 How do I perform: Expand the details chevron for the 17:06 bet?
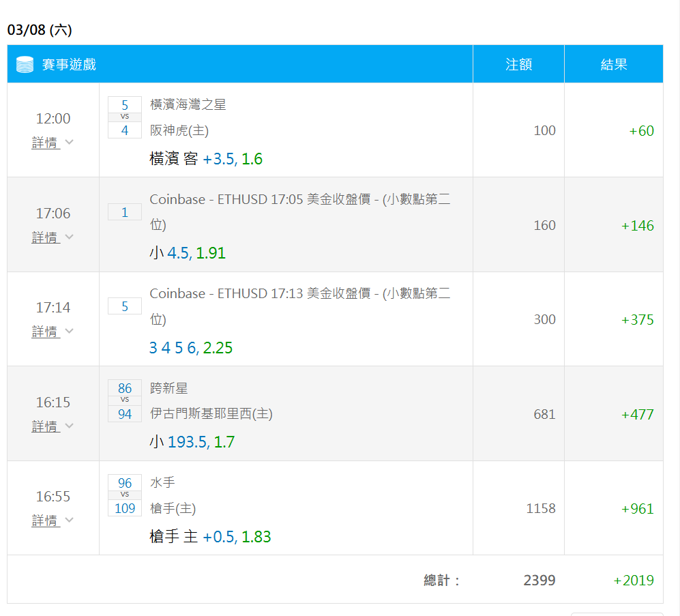click(x=69, y=237)
